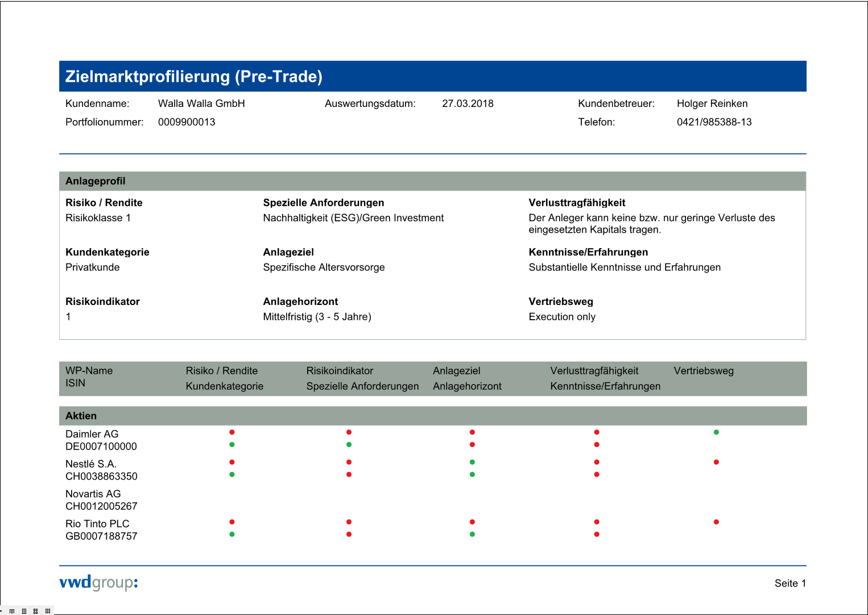Viewport: 868px width, 615px height.
Task: Click Nestlé's green Anlageziel indicator dot
Action: pos(472,462)
